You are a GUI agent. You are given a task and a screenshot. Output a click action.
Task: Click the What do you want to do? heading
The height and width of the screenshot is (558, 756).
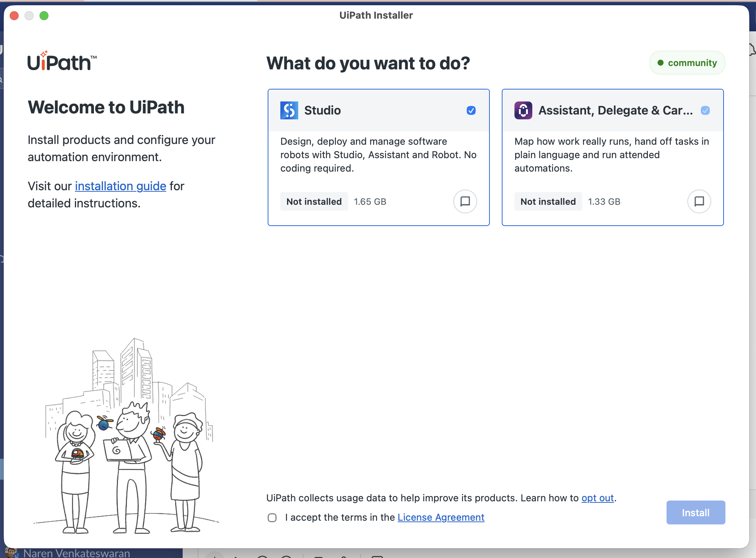coord(368,63)
